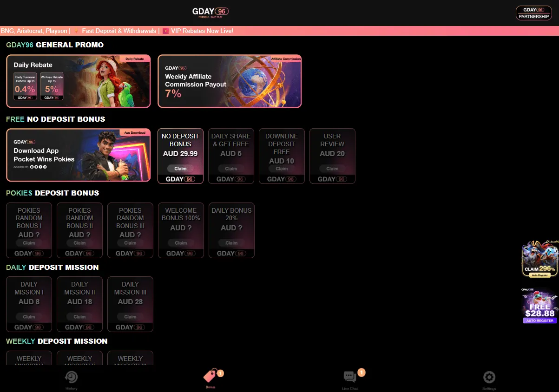The width and height of the screenshot is (559, 392).
Task: Click the Affiliate Commission tag on banner
Action: pyautogui.click(x=286, y=59)
